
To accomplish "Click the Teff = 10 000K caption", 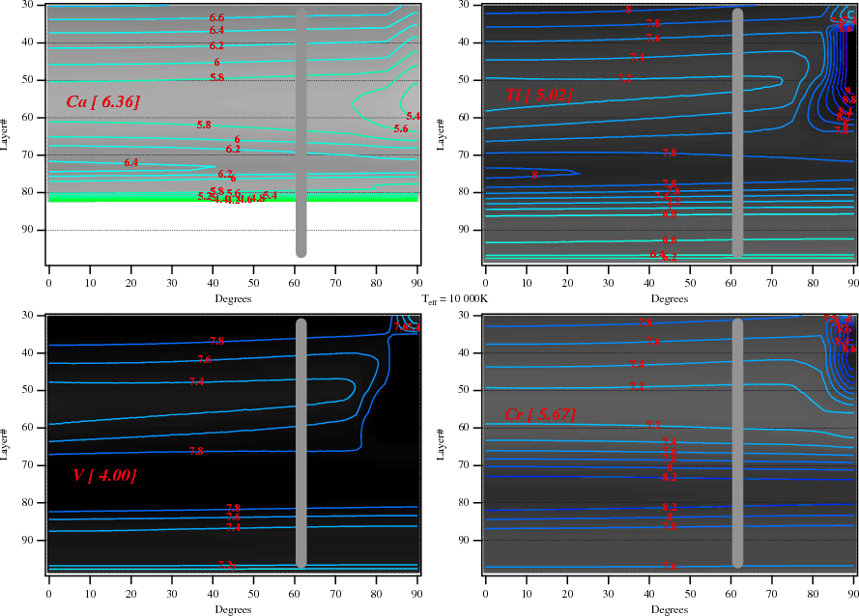I will coord(454,299).
